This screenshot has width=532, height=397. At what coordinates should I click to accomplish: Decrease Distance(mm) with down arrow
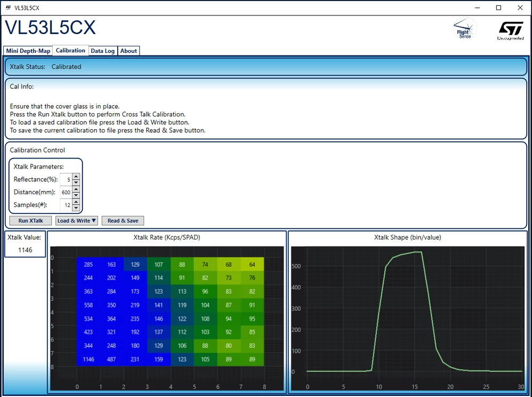(76, 195)
